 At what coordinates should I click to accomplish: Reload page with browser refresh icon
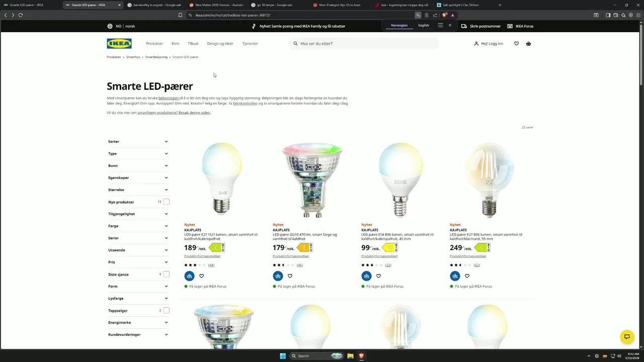click(21, 15)
